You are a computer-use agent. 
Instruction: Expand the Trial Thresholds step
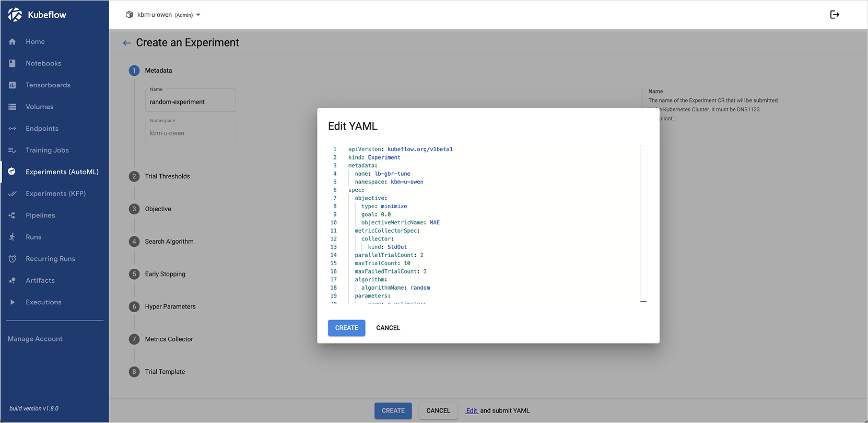(x=167, y=176)
